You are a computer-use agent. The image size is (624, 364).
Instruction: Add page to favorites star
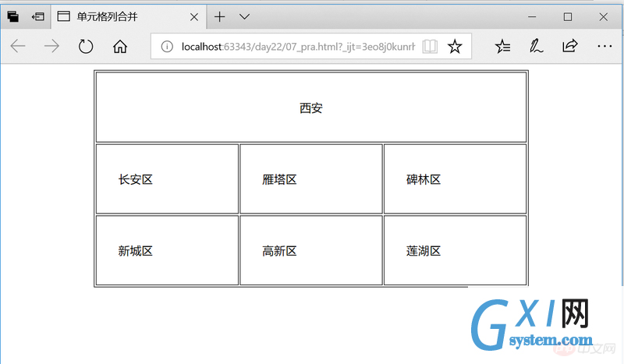pyautogui.click(x=455, y=47)
